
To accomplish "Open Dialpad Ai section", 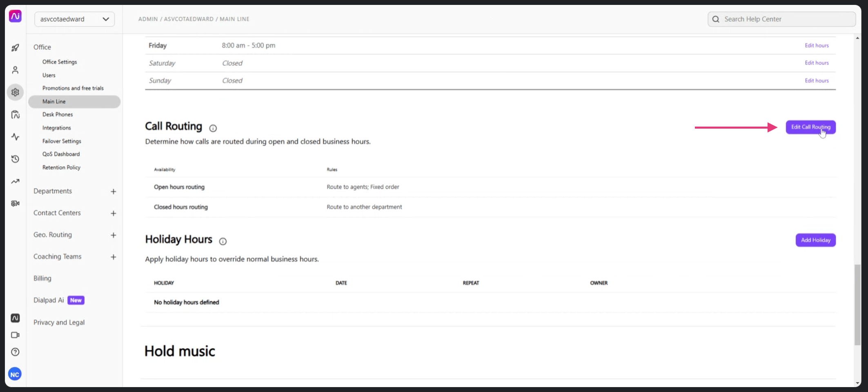I will tap(49, 300).
